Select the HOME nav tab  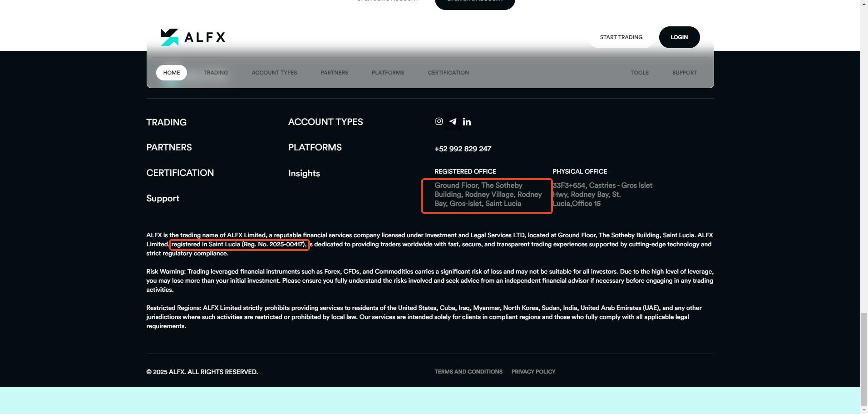(172, 73)
